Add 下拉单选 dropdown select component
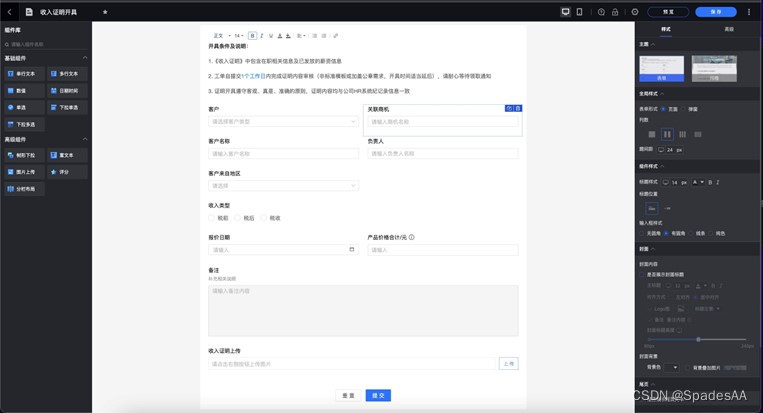763x413 pixels. (x=67, y=108)
